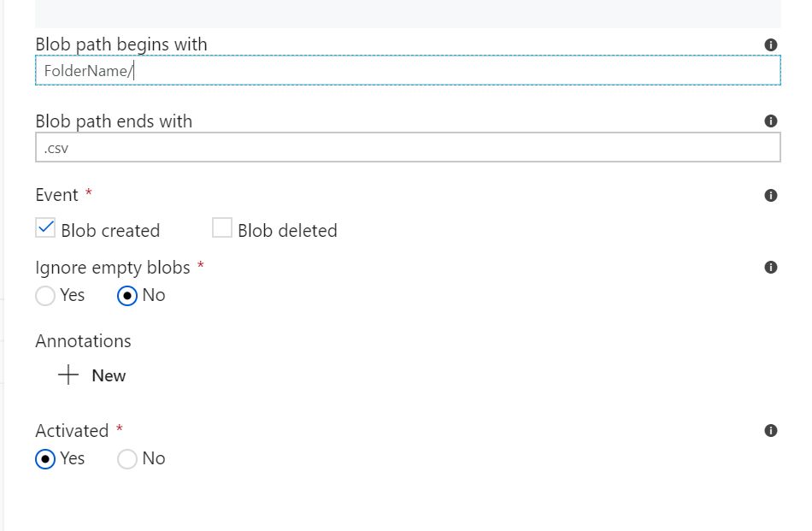812x531 pixels.
Task: Select Yes for Ignore empty blobs
Action: coord(45,296)
